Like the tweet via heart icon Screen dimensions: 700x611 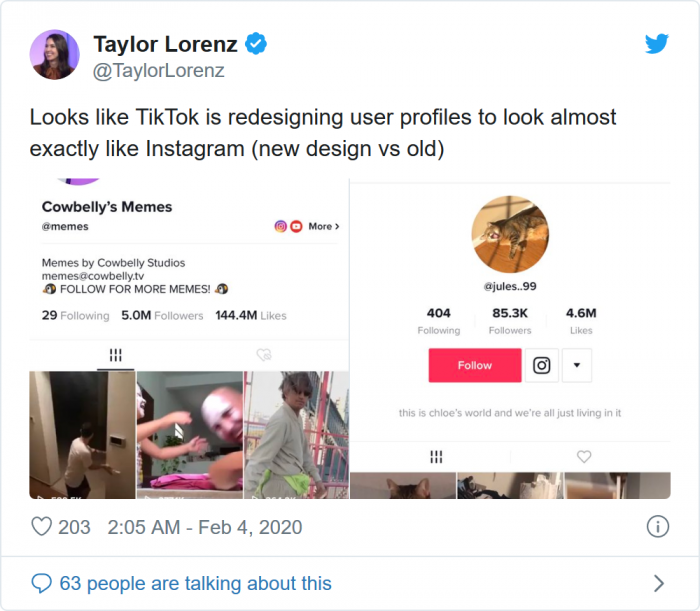pos(42,526)
